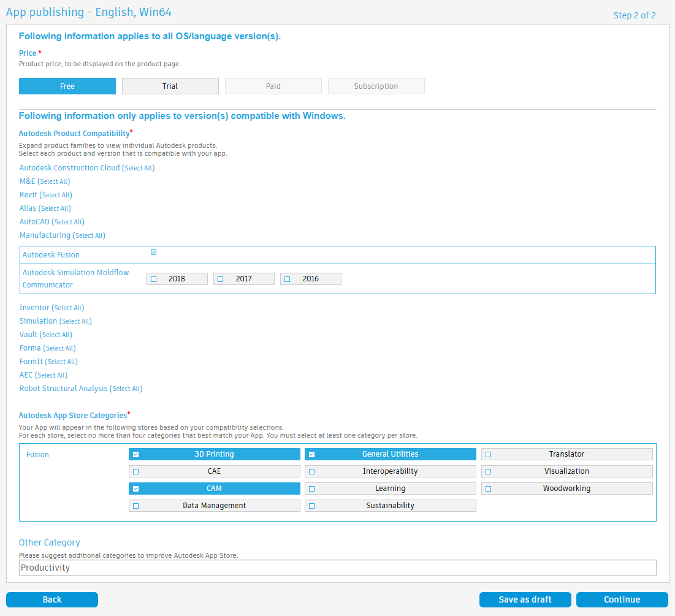Expand the Alias product family
Image resolution: width=675 pixels, height=616 pixels.
28,208
